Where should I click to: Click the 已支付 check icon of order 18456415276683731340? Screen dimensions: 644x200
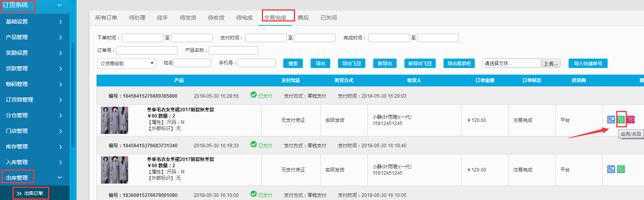(254, 145)
